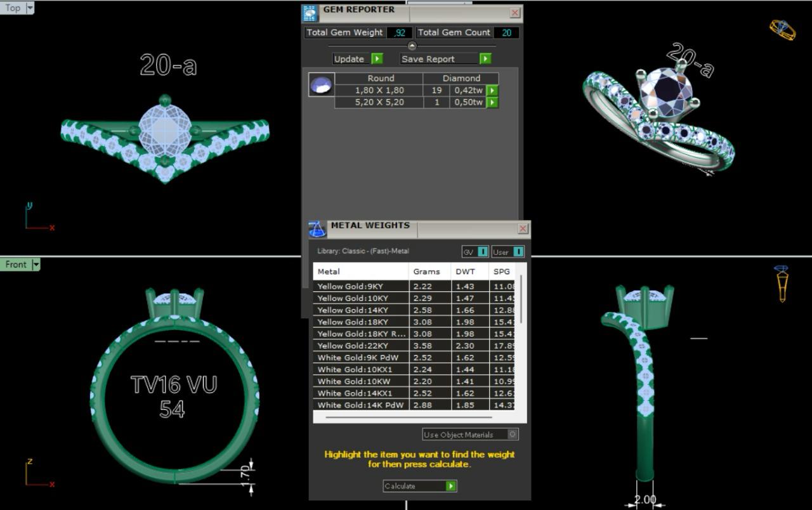This screenshot has height=510, width=812.
Task: Click the Grams column header
Action: click(429, 271)
